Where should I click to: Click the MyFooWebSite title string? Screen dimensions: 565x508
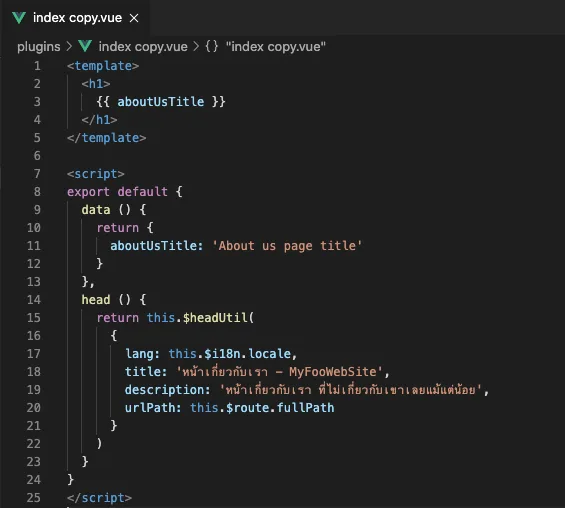coord(279,372)
